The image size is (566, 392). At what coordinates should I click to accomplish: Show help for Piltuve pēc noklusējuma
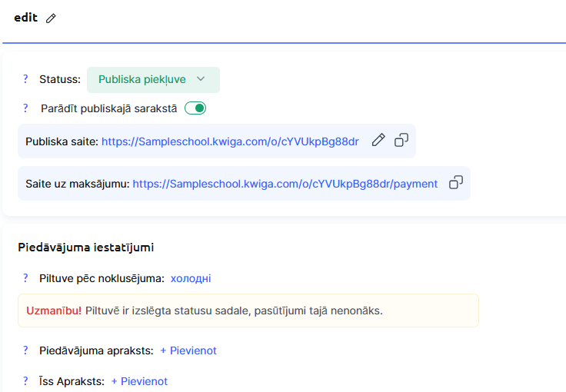25,278
